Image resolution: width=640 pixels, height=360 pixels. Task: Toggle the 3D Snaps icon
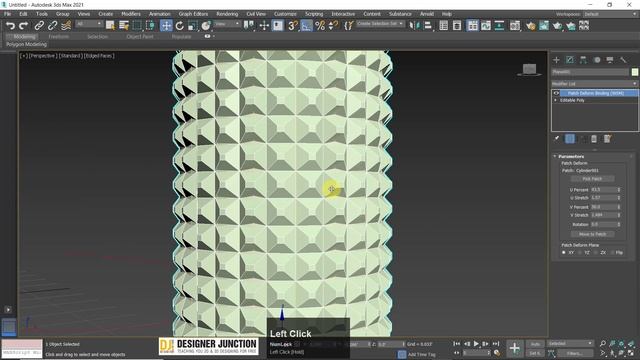pos(293,26)
